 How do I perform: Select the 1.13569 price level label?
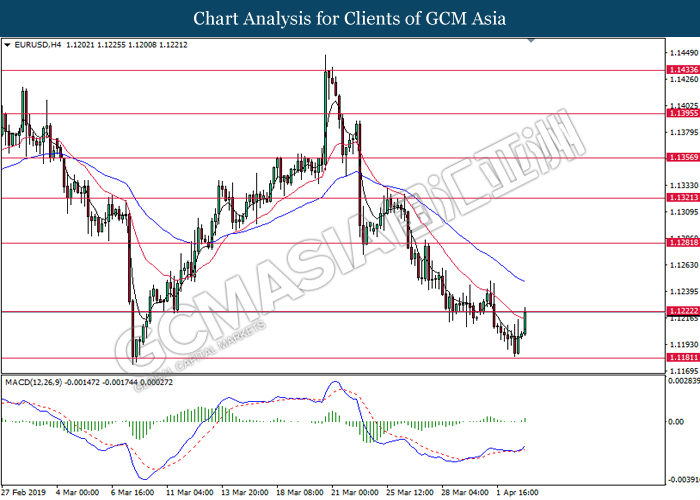[x=683, y=157]
